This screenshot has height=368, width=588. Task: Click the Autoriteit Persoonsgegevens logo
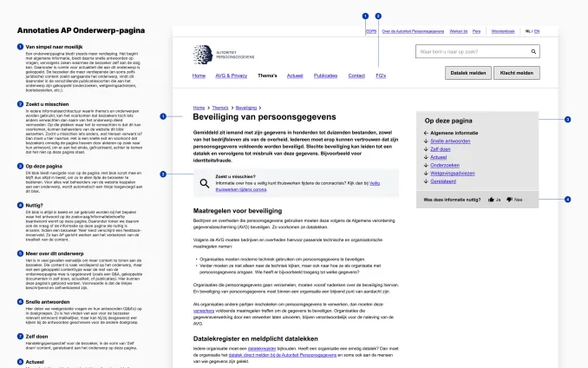[224, 55]
